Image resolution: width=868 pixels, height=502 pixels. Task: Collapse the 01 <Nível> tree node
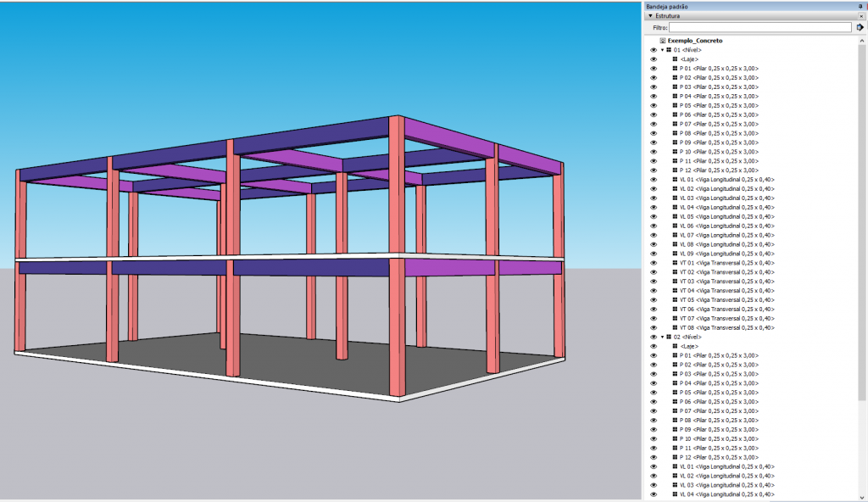click(662, 50)
